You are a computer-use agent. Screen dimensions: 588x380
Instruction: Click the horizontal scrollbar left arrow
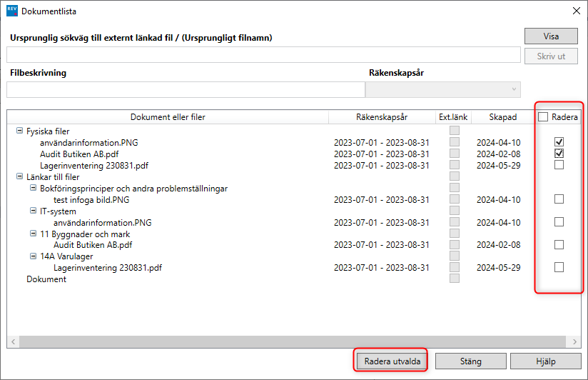pyautogui.click(x=13, y=341)
